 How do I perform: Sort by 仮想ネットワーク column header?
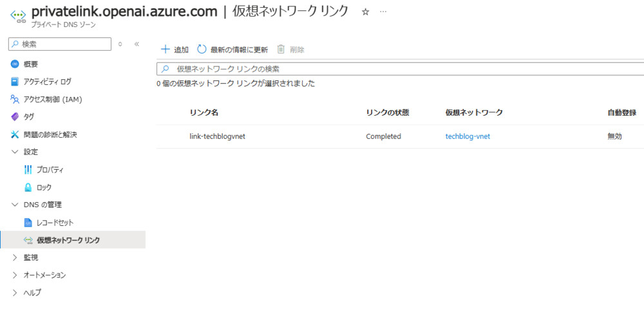(x=474, y=113)
